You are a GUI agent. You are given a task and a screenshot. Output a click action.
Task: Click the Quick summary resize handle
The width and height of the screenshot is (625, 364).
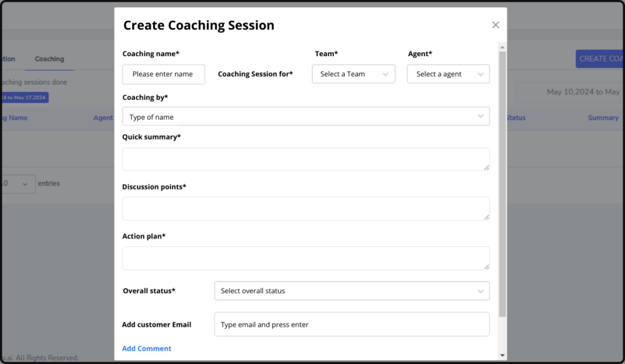click(x=486, y=168)
